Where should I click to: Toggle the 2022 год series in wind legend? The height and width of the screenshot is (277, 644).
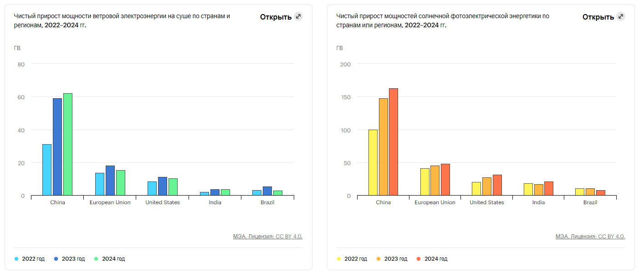pyautogui.click(x=30, y=259)
